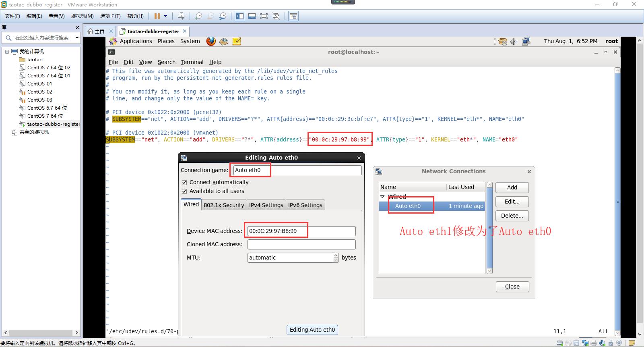Click the send Ctrl+Alt+Del toolbar icon
The image size is (644, 347).
click(181, 16)
